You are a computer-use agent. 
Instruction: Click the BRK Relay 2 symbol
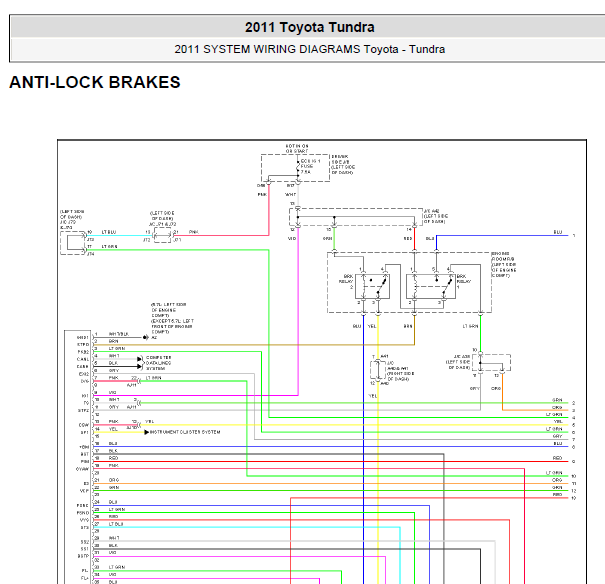372,286
